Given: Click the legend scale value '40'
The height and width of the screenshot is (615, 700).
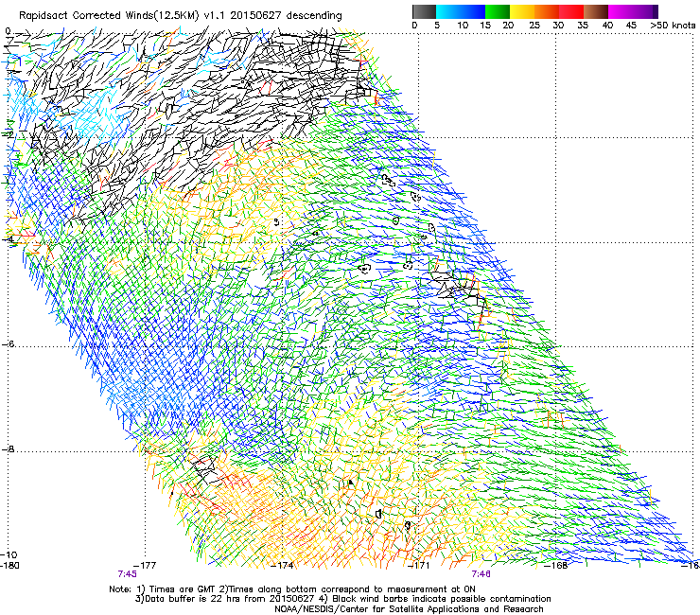Looking at the screenshot, I should pyautogui.click(x=607, y=26).
